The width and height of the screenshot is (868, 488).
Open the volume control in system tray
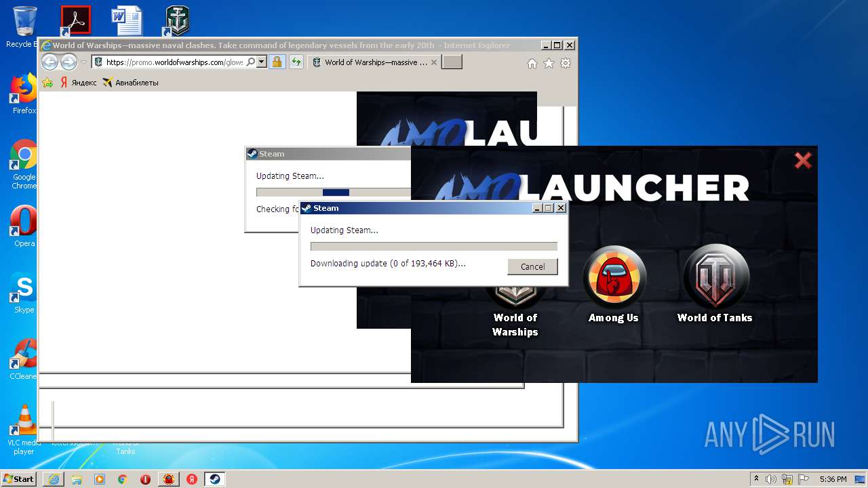click(772, 479)
